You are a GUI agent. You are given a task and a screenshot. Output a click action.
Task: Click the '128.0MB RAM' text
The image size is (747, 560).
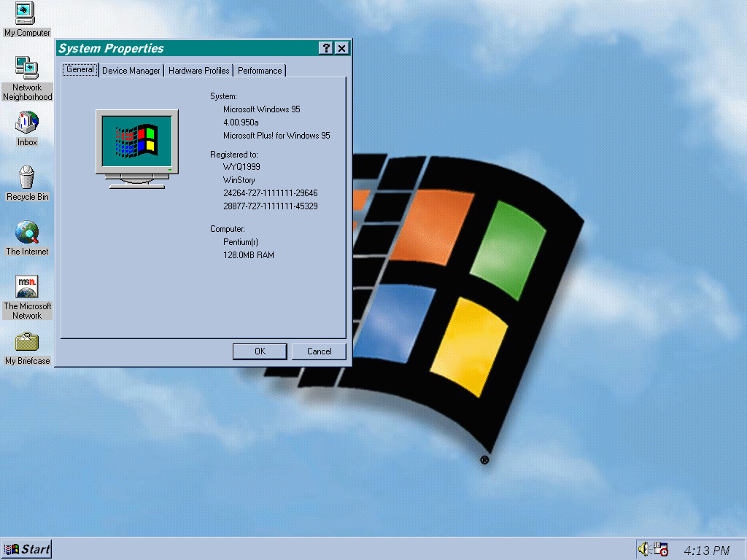[x=248, y=255]
